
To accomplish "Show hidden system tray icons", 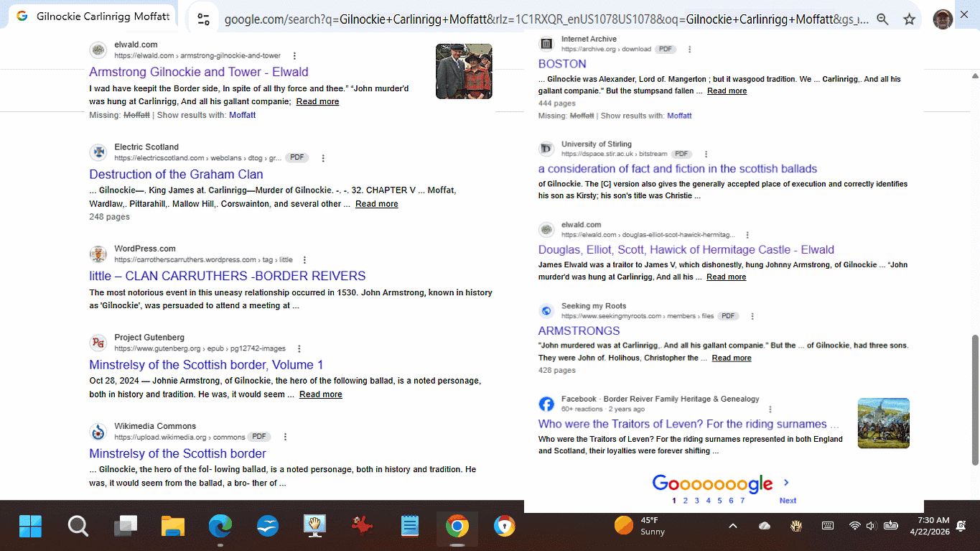I will [x=732, y=526].
